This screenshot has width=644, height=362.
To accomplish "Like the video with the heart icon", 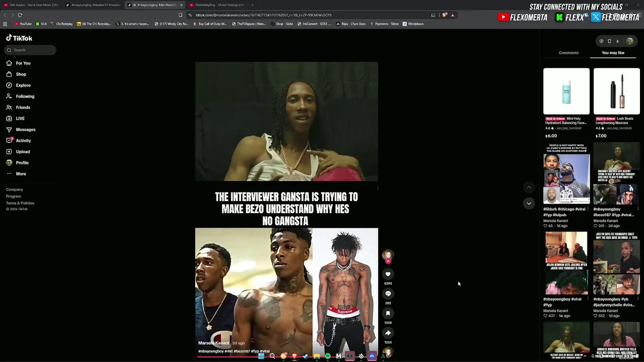I will (x=388, y=274).
